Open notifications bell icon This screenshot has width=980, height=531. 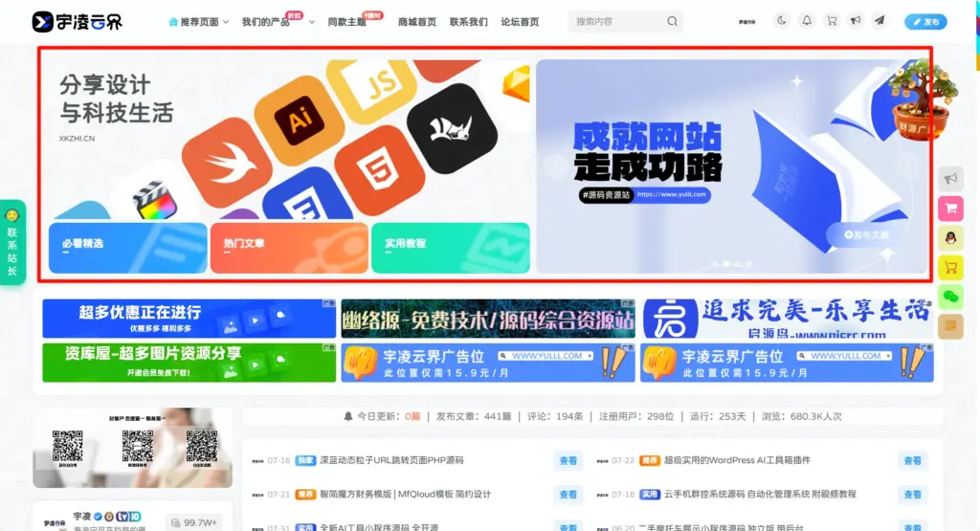tap(807, 21)
